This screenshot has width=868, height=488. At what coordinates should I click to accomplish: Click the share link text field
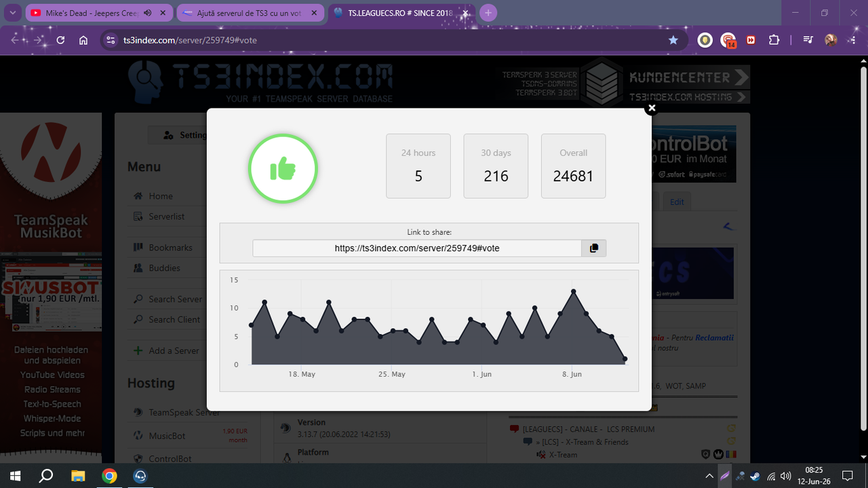tap(417, 248)
